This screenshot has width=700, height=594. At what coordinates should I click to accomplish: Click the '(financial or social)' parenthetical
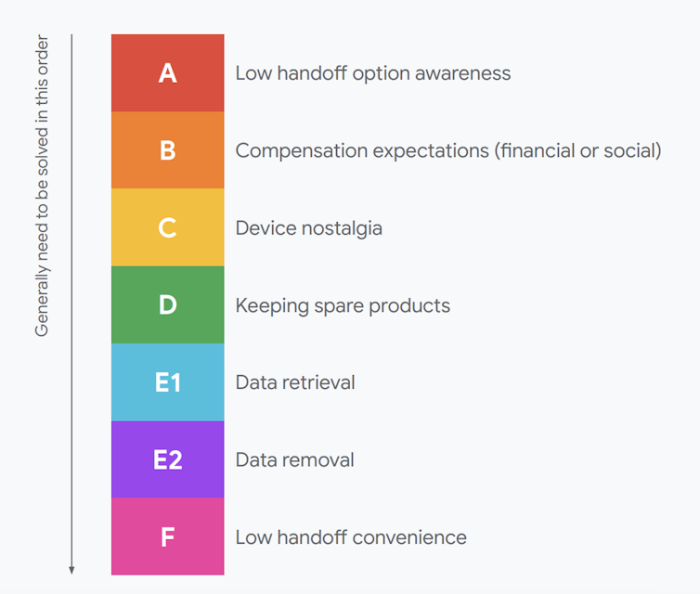pos(580,150)
